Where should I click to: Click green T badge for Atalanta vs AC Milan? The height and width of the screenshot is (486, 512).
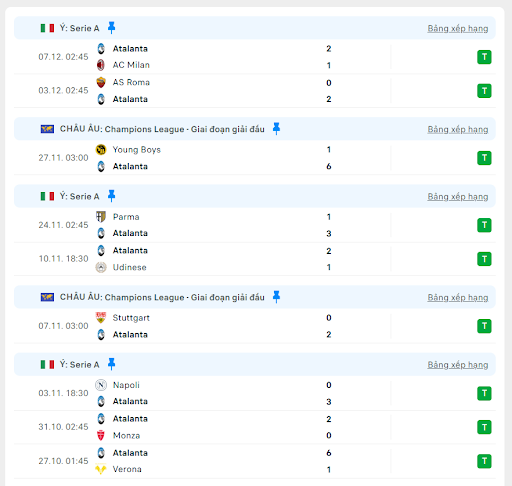(484, 57)
